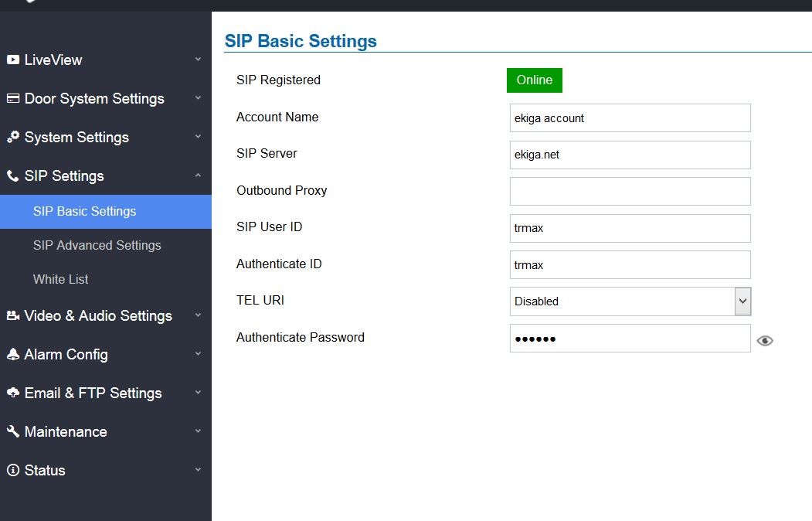Screen dimensions: 812x521
Task: Select SIP Basic Settings menu item
Action: tap(85, 211)
